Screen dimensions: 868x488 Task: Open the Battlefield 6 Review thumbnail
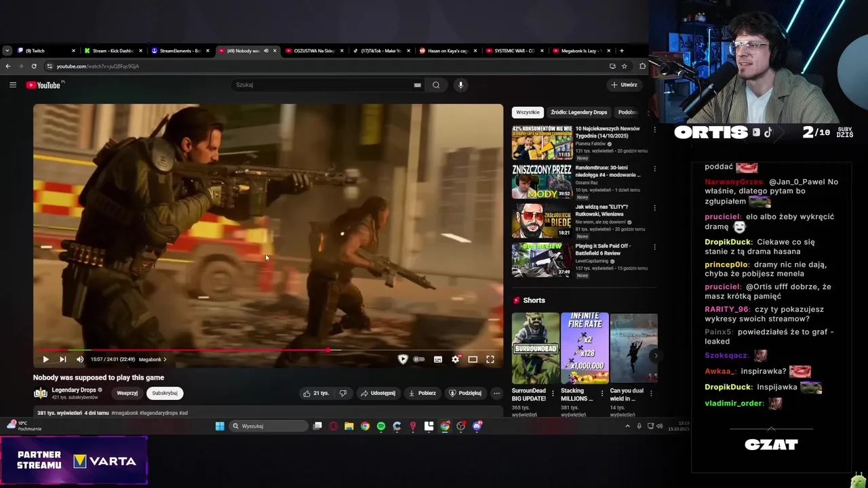(542, 260)
